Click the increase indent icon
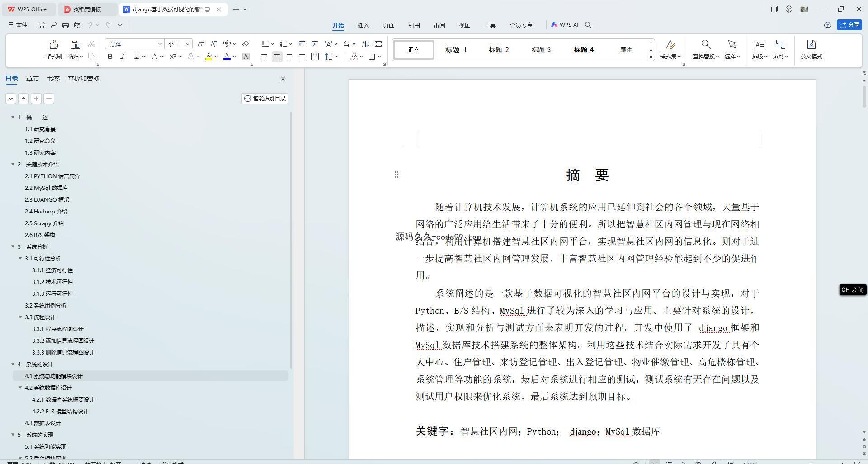 (x=315, y=44)
